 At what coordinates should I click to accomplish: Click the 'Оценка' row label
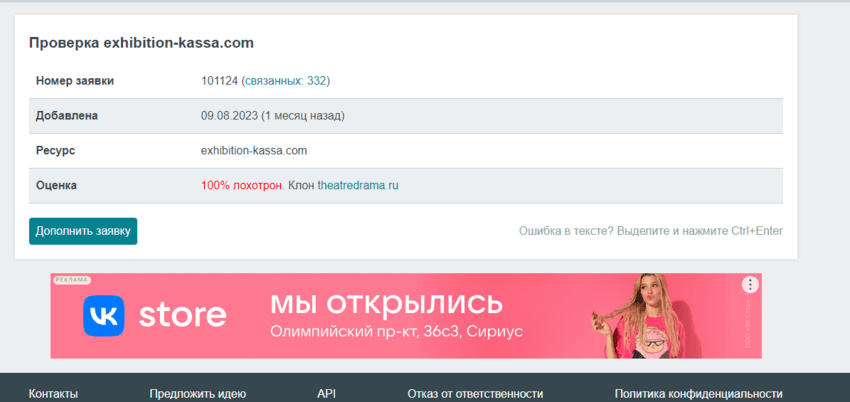coord(56,185)
